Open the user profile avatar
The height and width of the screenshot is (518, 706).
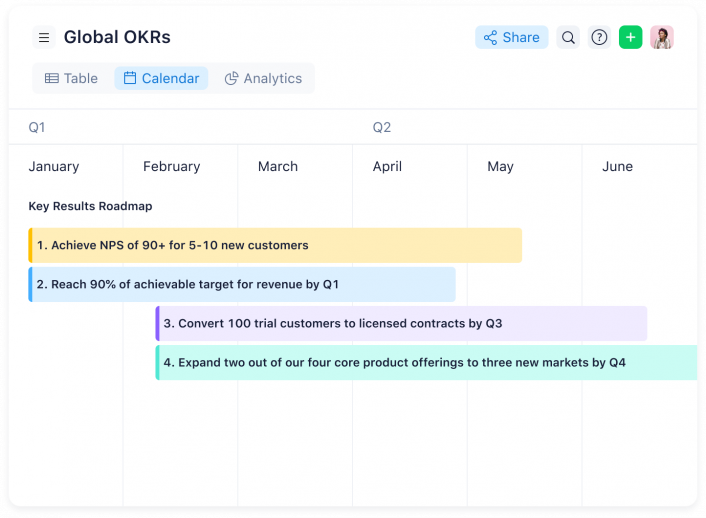pyautogui.click(x=661, y=37)
